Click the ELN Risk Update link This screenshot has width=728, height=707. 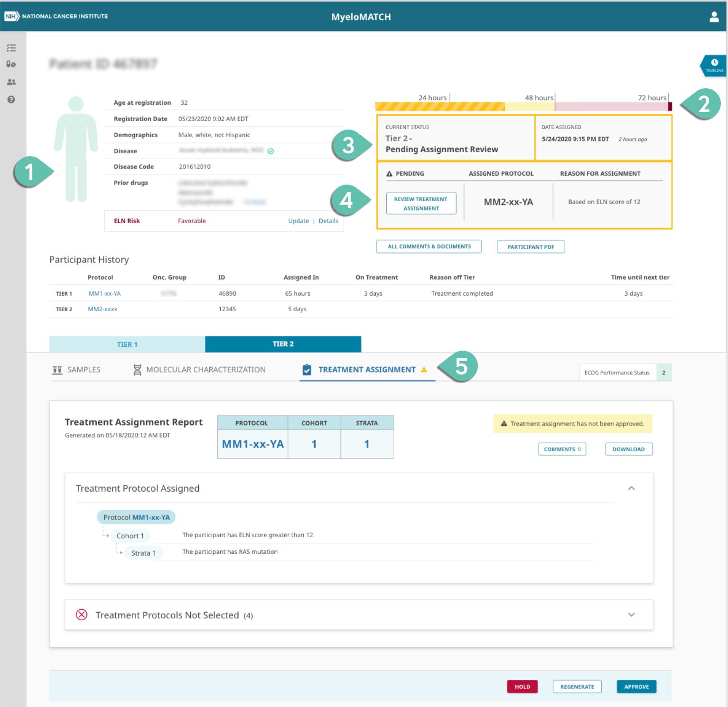point(299,221)
